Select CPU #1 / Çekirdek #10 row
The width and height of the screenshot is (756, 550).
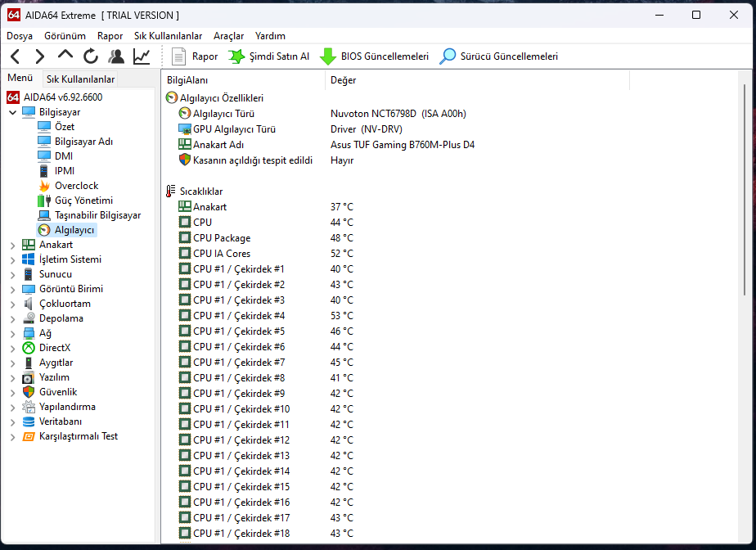266,409
